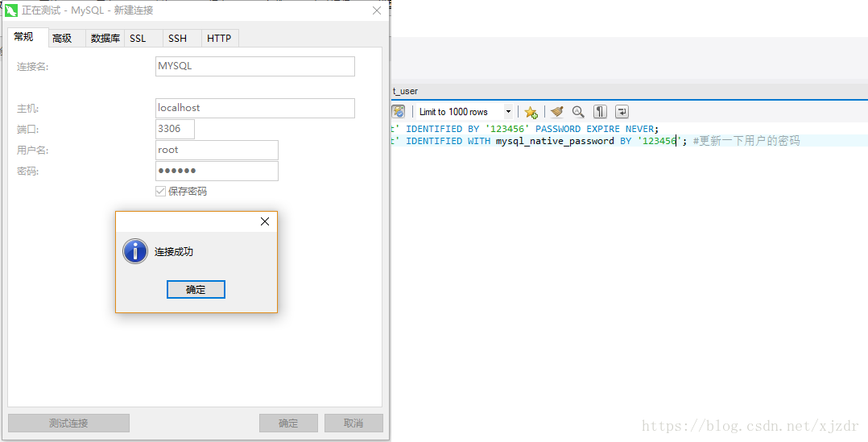Click SQL line with PASSWORD EXPIRE NEVER
The width and height of the screenshot is (868, 442).
(x=525, y=129)
